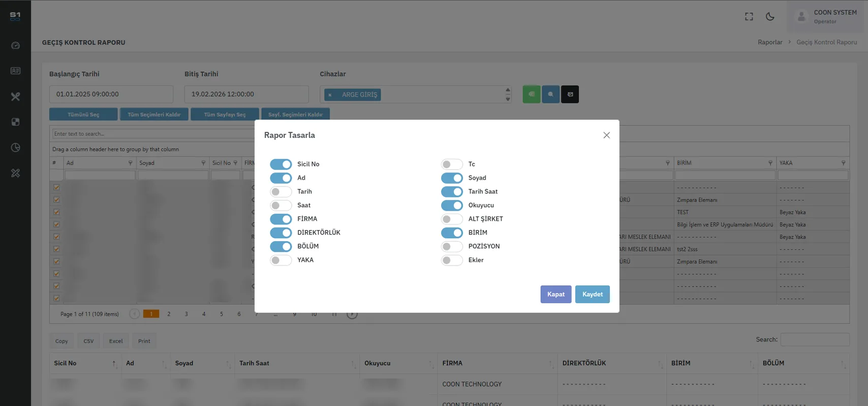
Task: Click the green report design icon button
Action: pos(531,94)
